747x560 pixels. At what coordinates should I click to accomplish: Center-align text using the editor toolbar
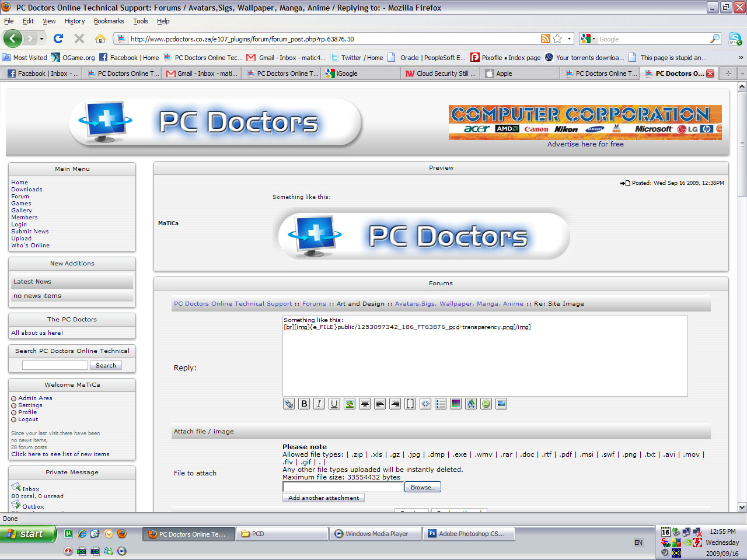(x=365, y=404)
